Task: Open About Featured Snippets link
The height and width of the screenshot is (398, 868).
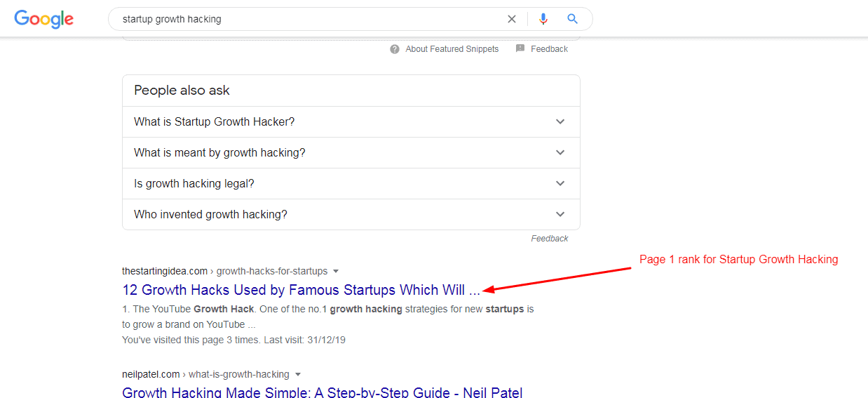Action: 452,49
